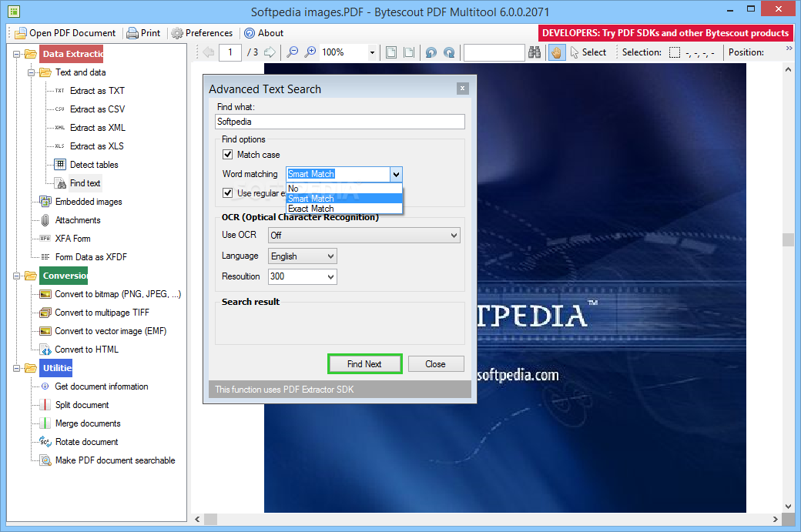The image size is (801, 532).
Task: Collapse the Text and data node
Action: coord(31,72)
